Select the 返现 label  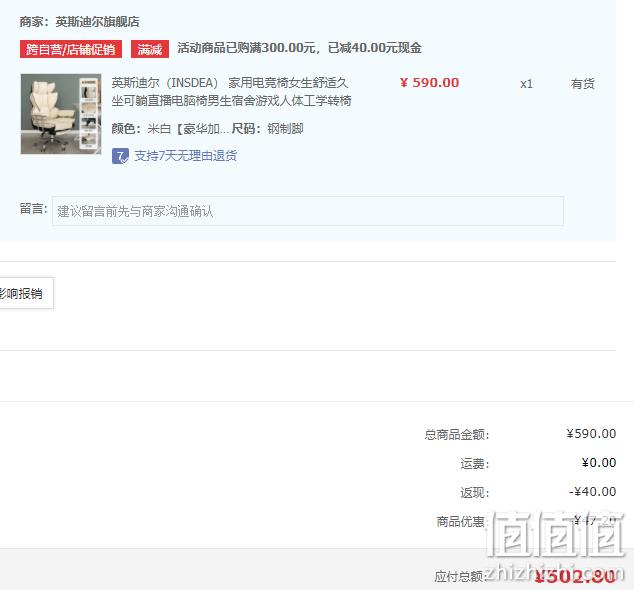pyautogui.click(x=475, y=493)
